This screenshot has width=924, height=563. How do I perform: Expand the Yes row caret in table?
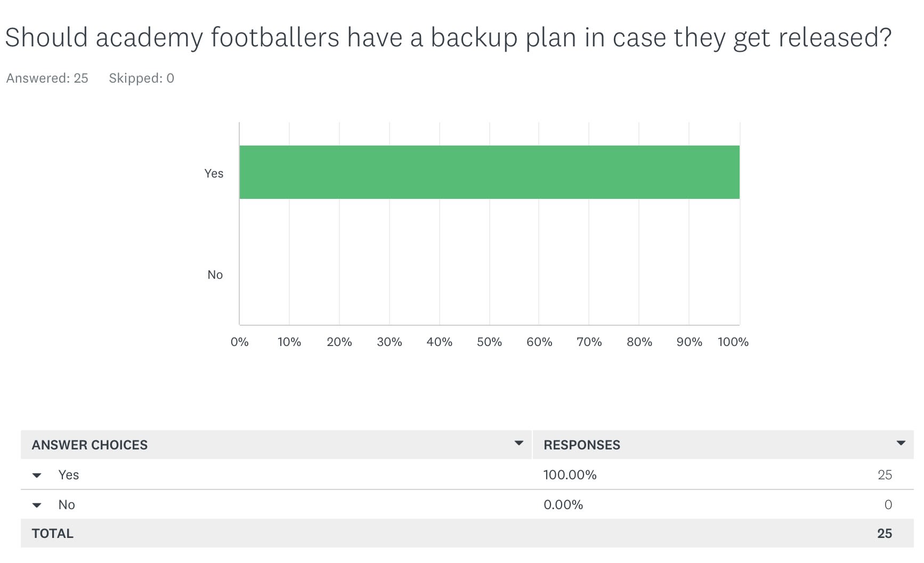point(37,475)
